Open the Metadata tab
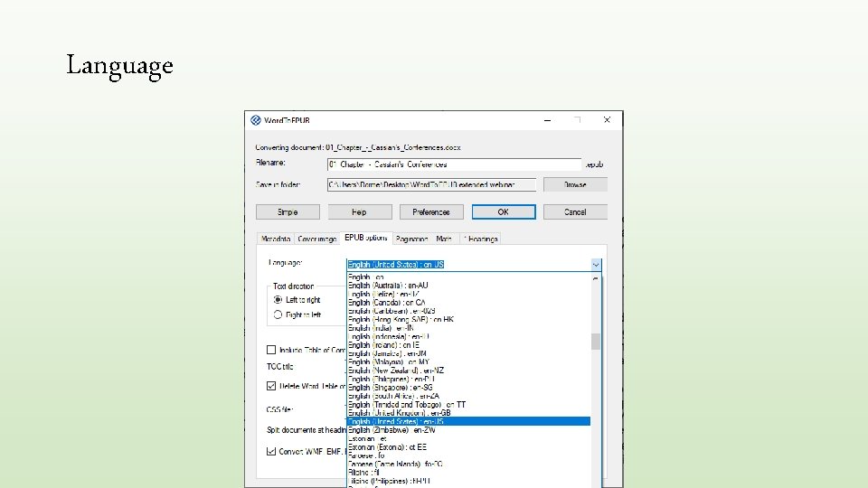Viewport: 868px width, 488px height. (x=276, y=239)
